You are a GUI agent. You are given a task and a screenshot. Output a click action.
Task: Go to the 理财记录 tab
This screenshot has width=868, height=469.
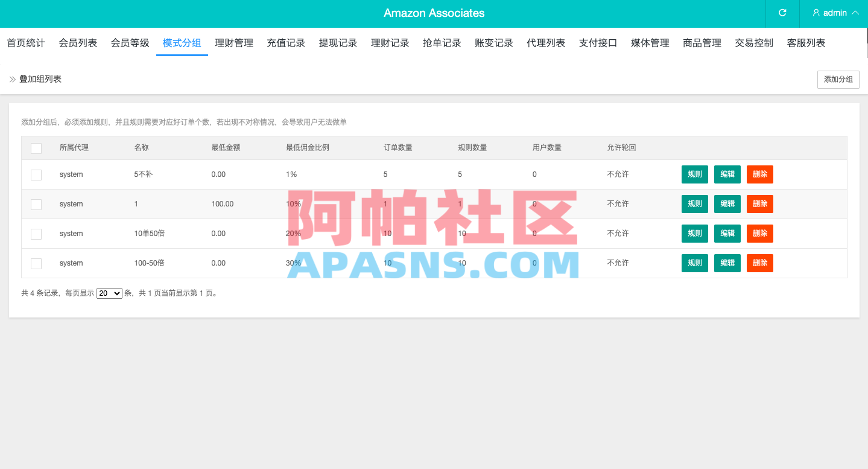click(390, 43)
